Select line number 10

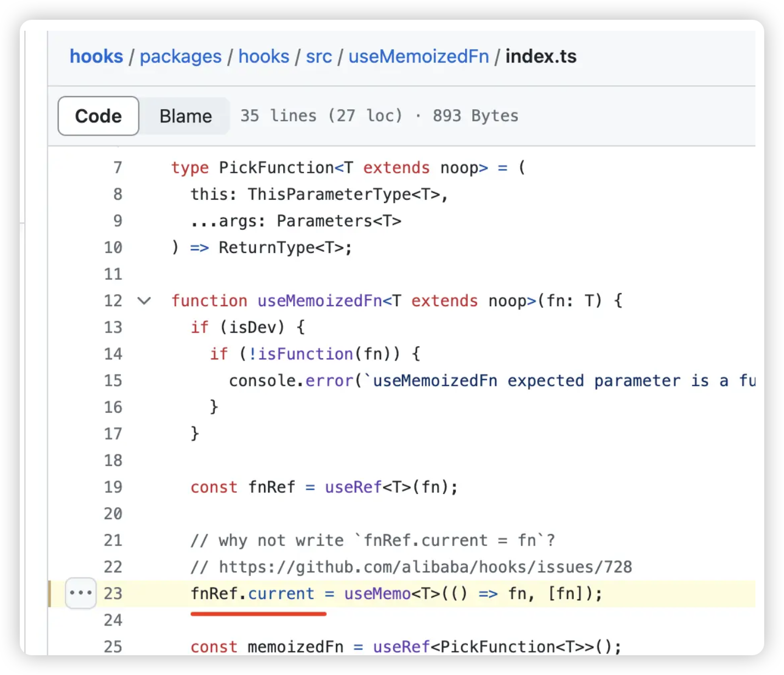[x=113, y=248]
